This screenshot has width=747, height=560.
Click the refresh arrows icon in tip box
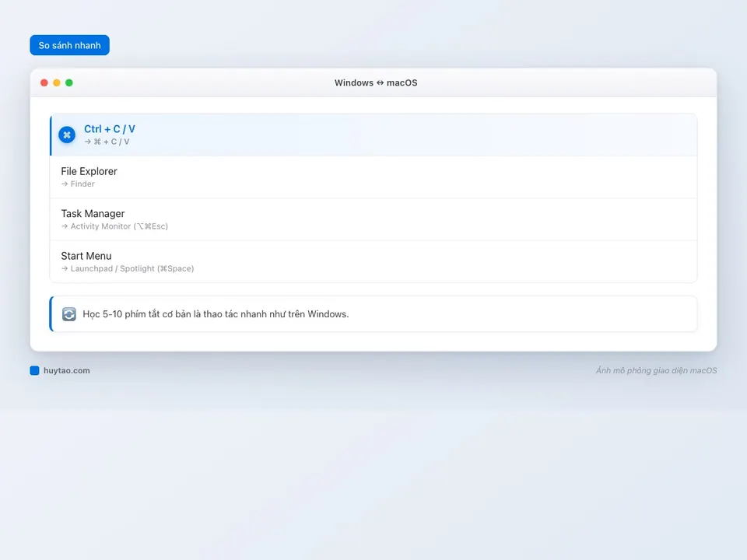69,314
